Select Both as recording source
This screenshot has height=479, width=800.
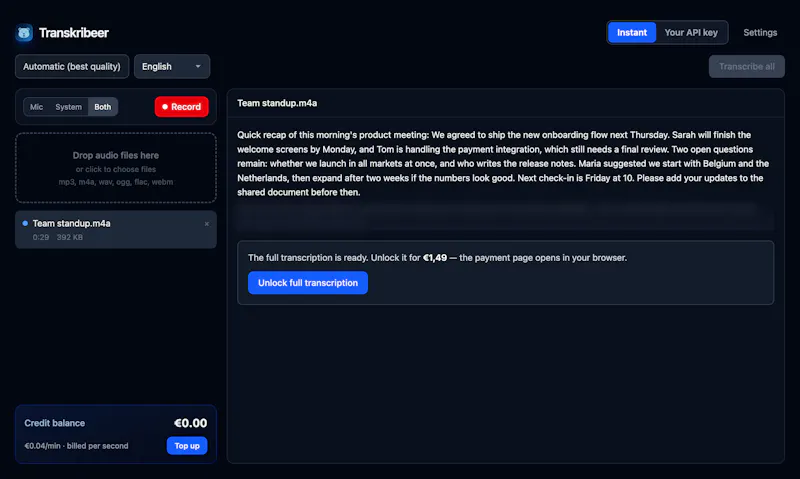[103, 107]
